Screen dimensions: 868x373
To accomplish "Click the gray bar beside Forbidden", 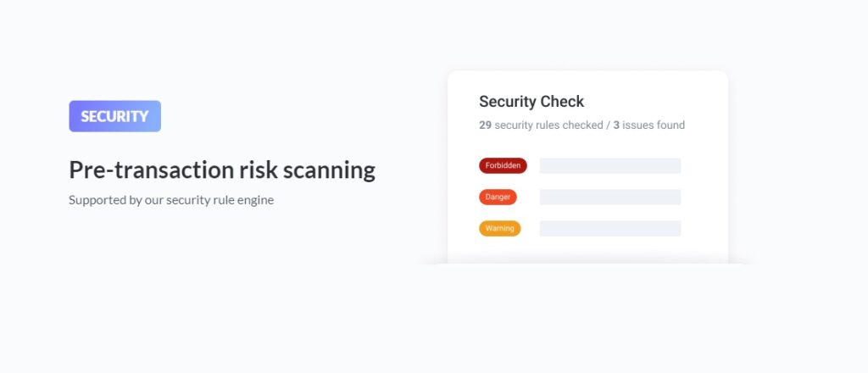I will 609,165.
